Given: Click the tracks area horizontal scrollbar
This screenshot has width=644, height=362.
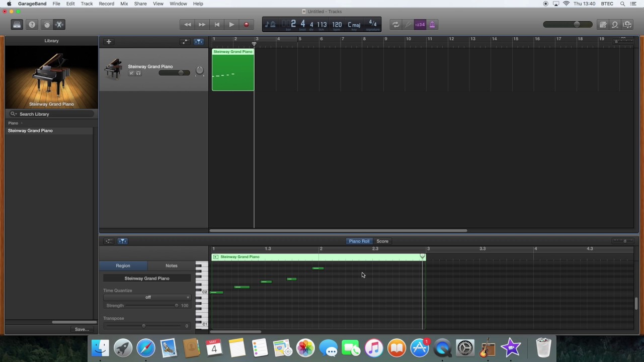Looking at the screenshot, I should 338,231.
